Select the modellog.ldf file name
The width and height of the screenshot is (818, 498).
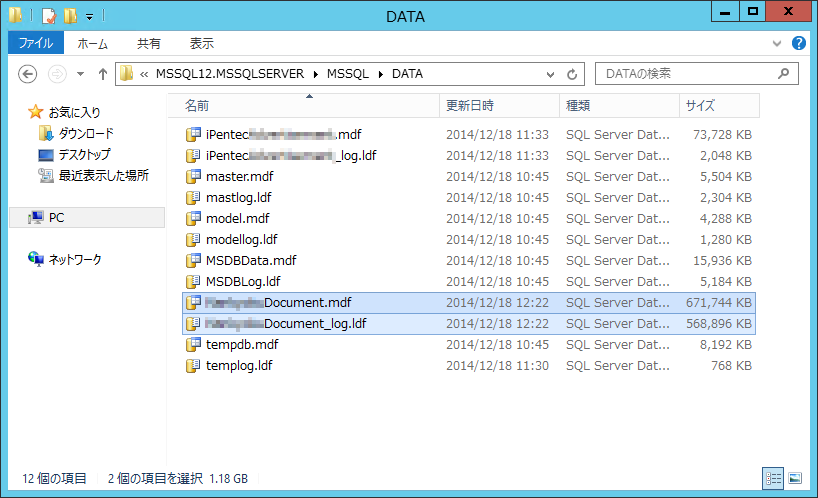242,239
